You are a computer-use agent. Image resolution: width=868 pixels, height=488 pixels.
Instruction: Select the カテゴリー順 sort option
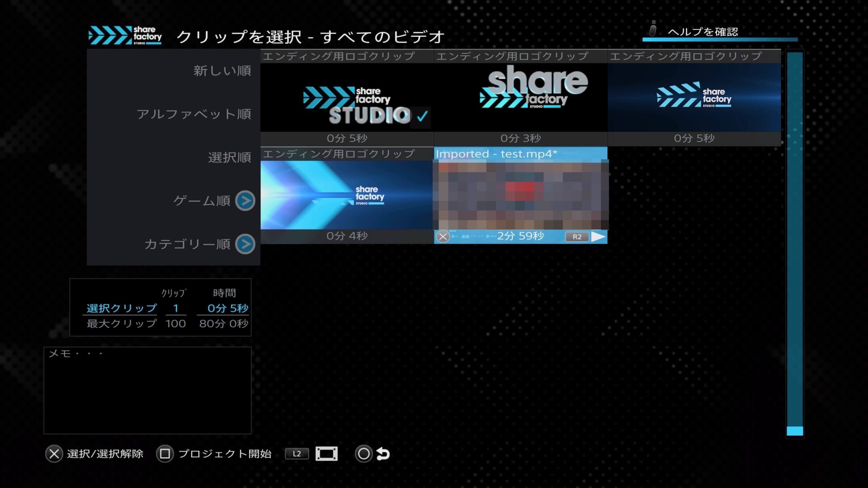pos(188,244)
